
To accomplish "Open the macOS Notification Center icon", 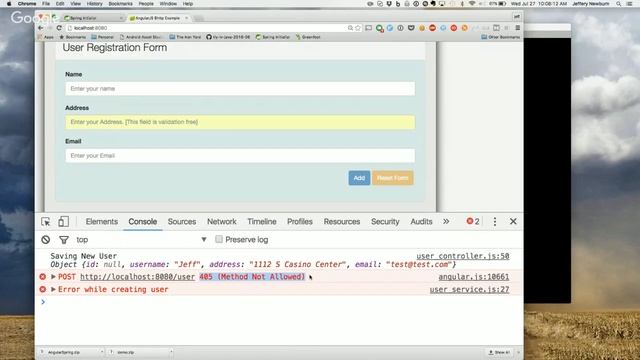I will [630, 4].
